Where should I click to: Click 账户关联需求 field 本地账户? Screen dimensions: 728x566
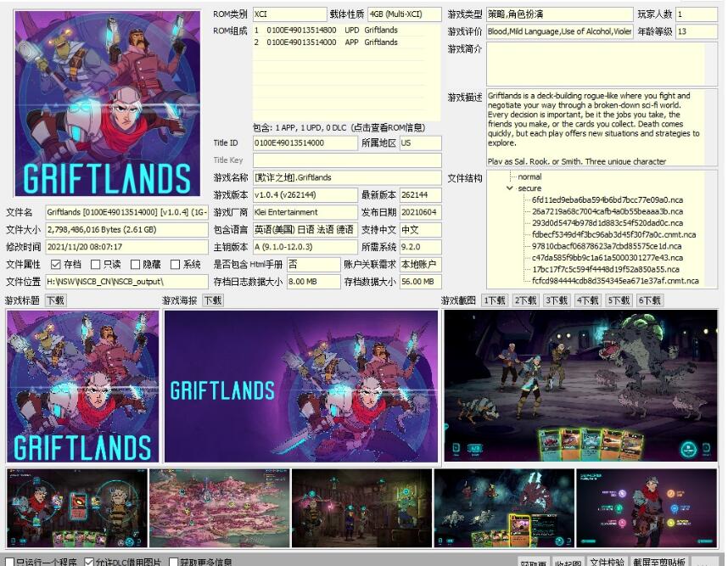coord(420,264)
